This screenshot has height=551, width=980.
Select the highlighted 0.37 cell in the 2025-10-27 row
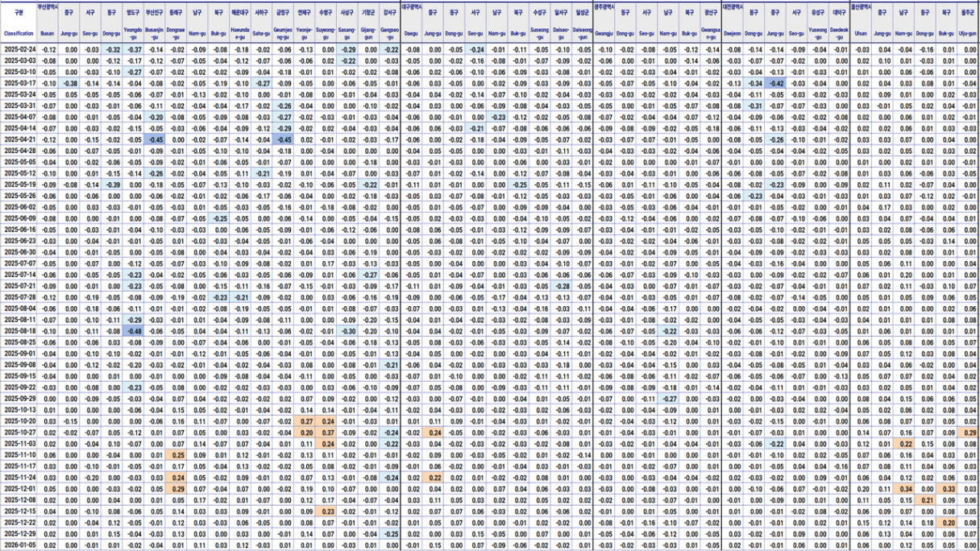pos(326,432)
